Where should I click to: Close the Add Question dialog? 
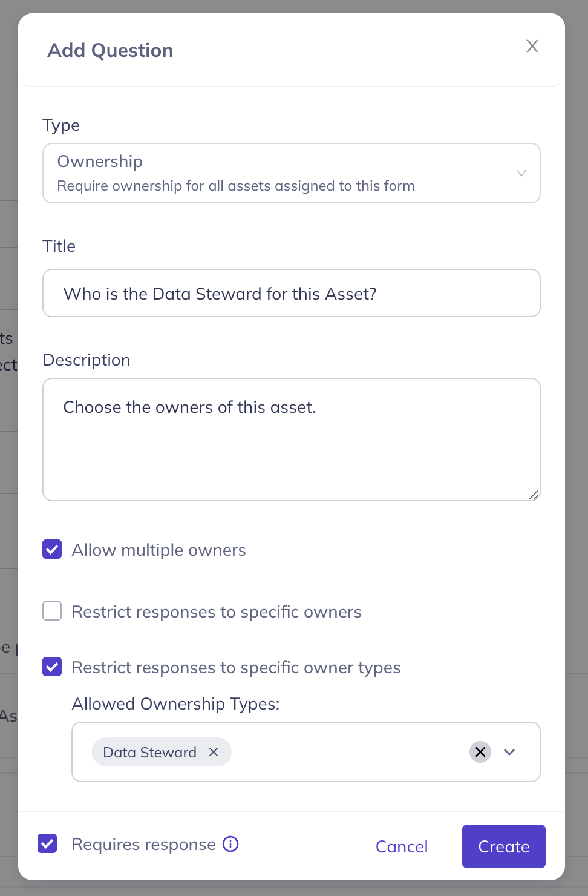pyautogui.click(x=532, y=46)
